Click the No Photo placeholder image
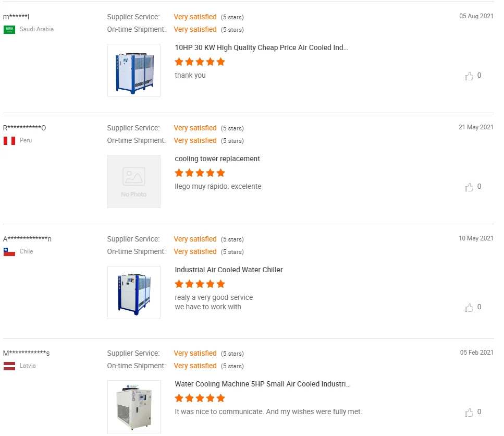Image resolution: width=504 pixels, height=436 pixels. coord(134,181)
